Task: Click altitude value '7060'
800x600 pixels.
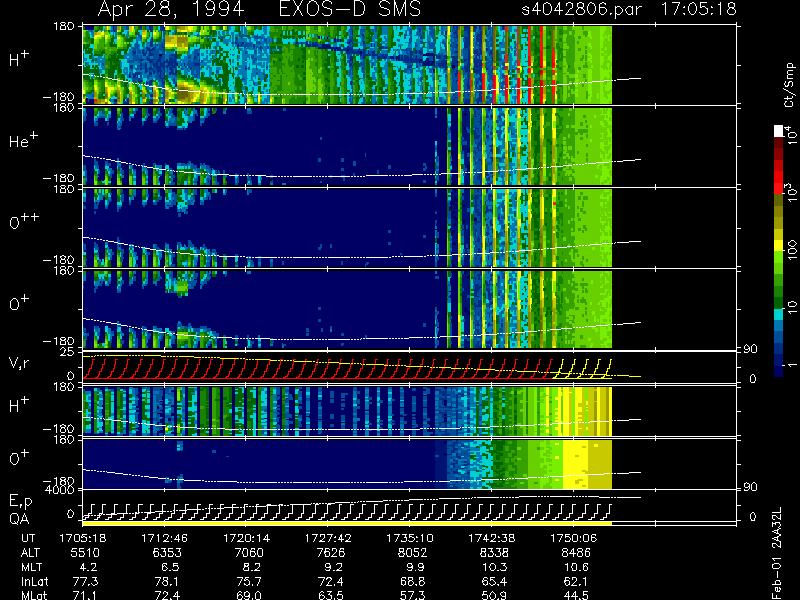Action: 249,553
